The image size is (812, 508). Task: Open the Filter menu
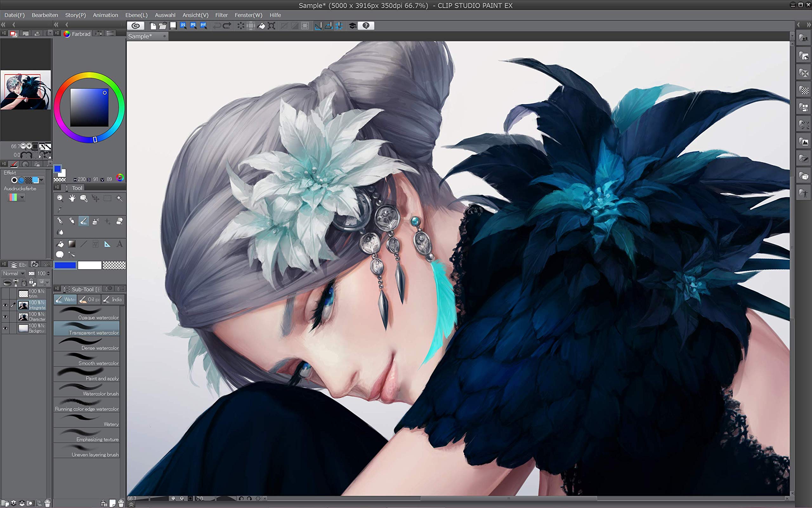click(221, 15)
